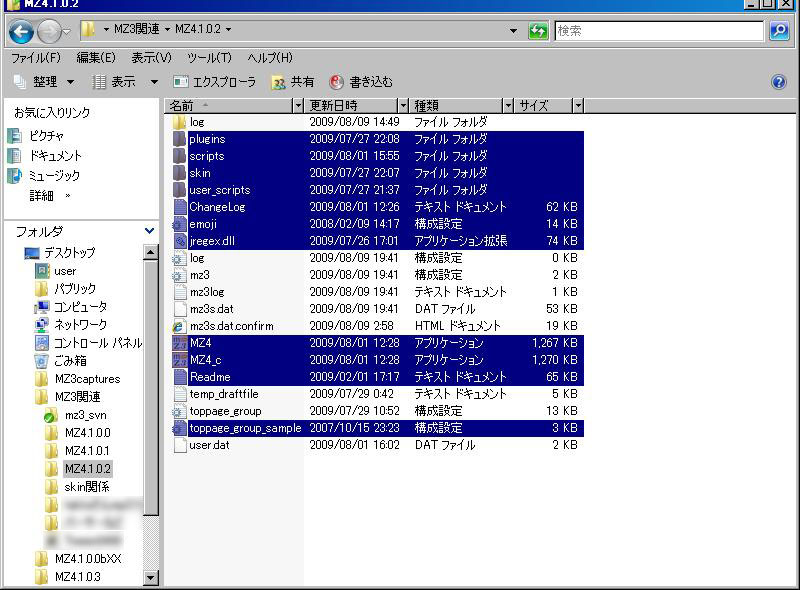The image size is (800, 590).
Task: Sort by the 種類 column header
Action: pos(457,106)
